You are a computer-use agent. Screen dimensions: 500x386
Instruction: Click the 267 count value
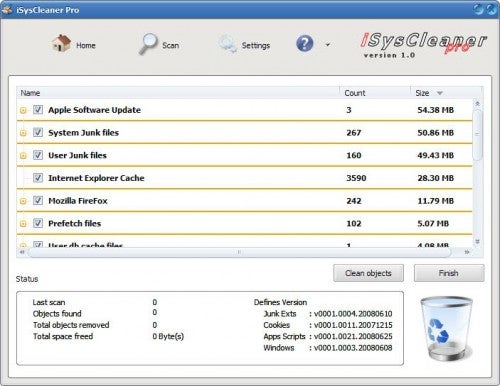[x=354, y=133]
